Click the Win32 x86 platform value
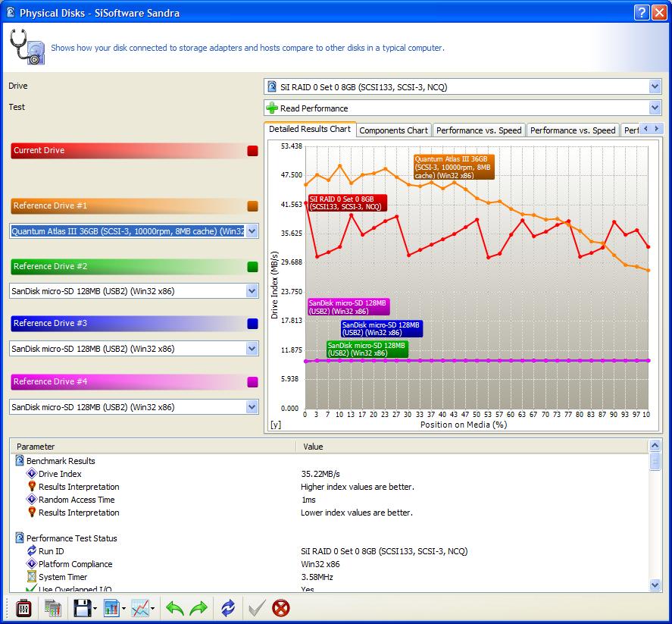This screenshot has width=672, height=624. [320, 563]
